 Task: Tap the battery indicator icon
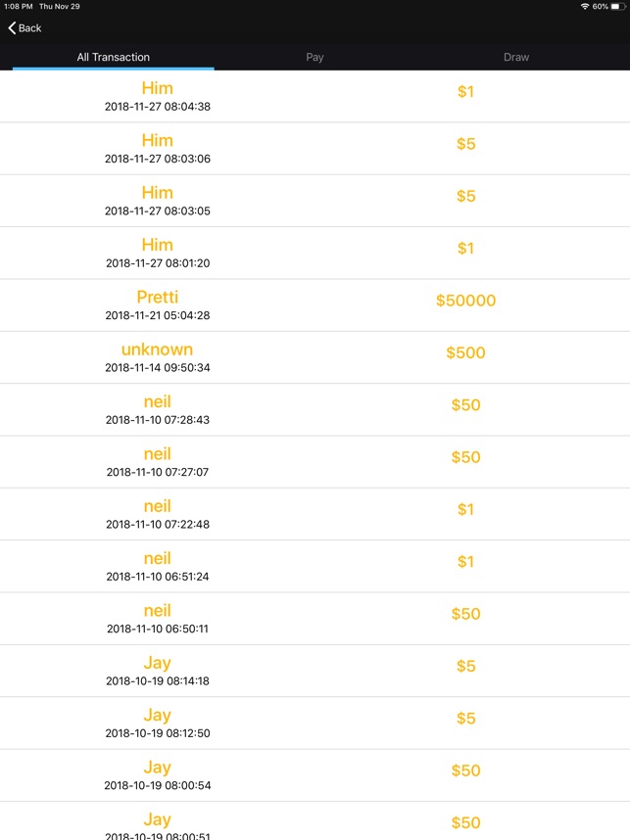pos(617,7)
